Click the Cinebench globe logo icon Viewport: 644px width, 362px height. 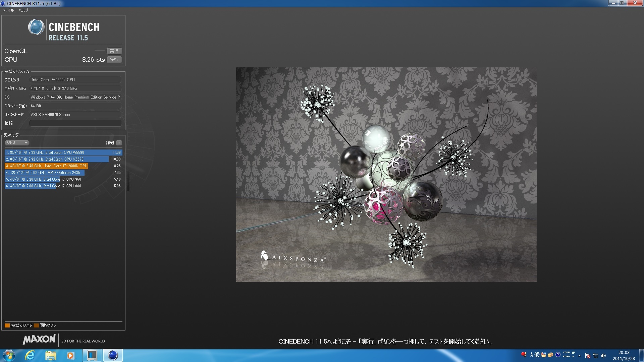tap(36, 27)
